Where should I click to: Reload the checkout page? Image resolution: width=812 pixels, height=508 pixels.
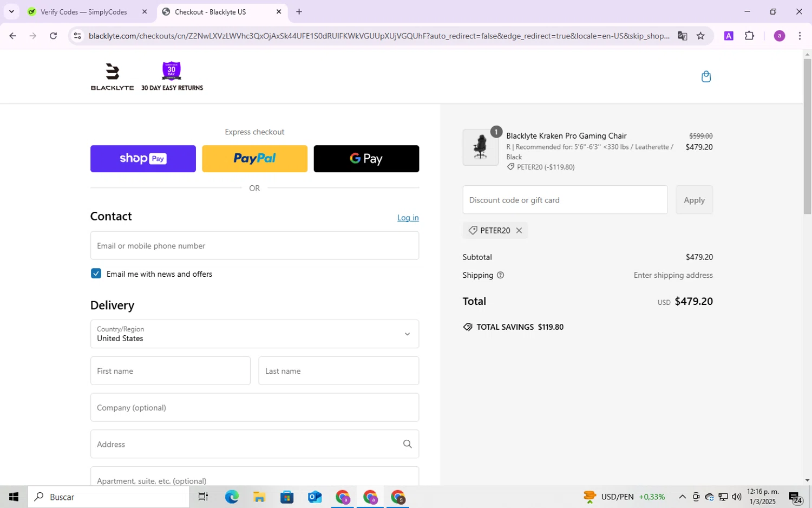click(x=53, y=36)
